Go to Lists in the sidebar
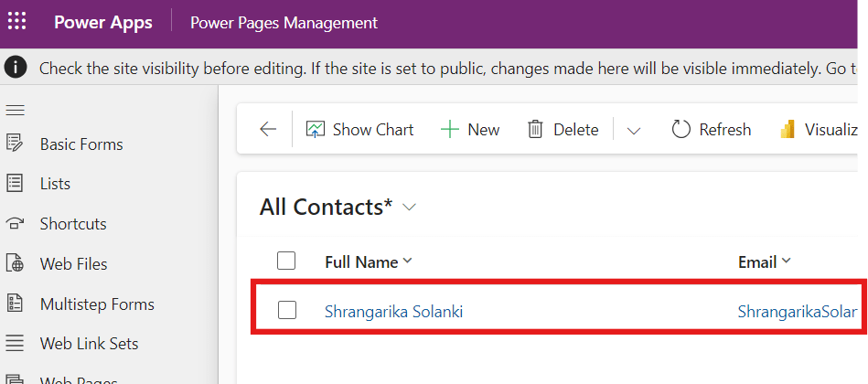The width and height of the screenshot is (868, 384). [x=55, y=184]
